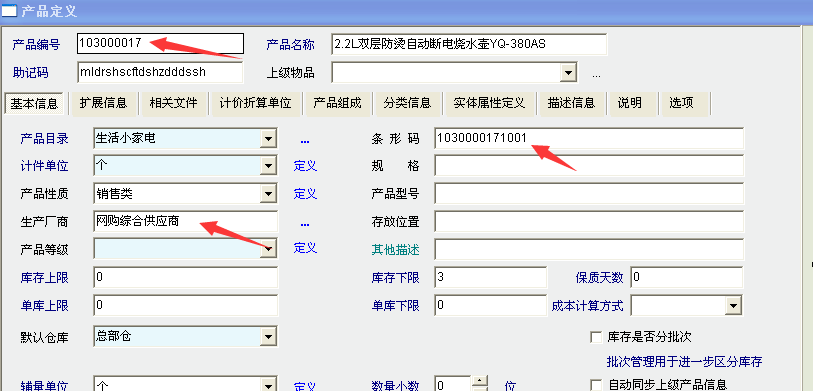Viewport: 813px width, 391px height.
Task: Click the 存放位置 input field
Action: click(589, 221)
